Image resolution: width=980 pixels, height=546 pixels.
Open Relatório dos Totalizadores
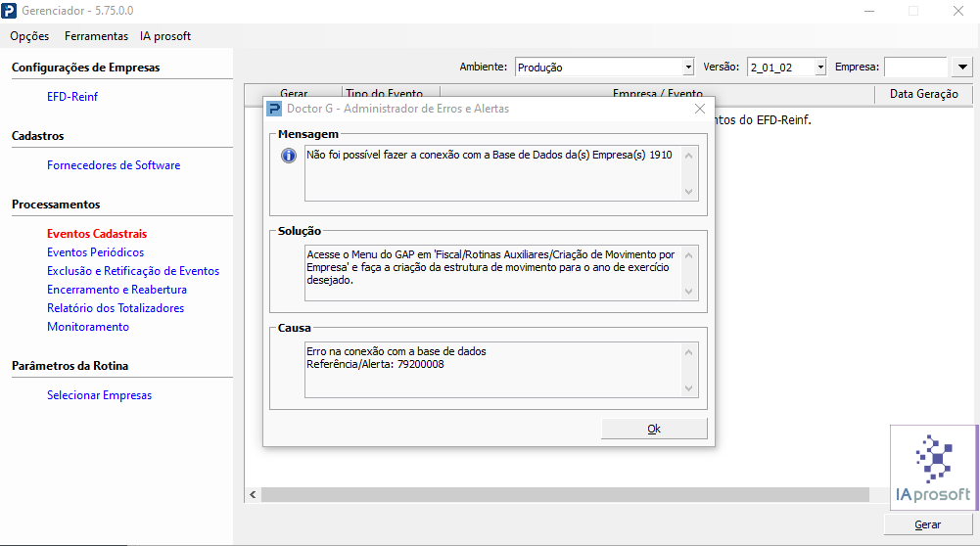116,308
